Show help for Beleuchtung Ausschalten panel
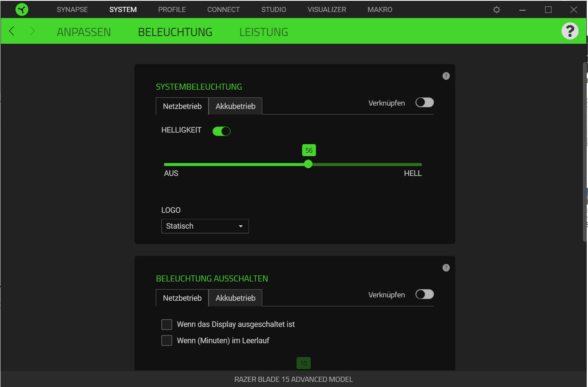 coord(446,268)
